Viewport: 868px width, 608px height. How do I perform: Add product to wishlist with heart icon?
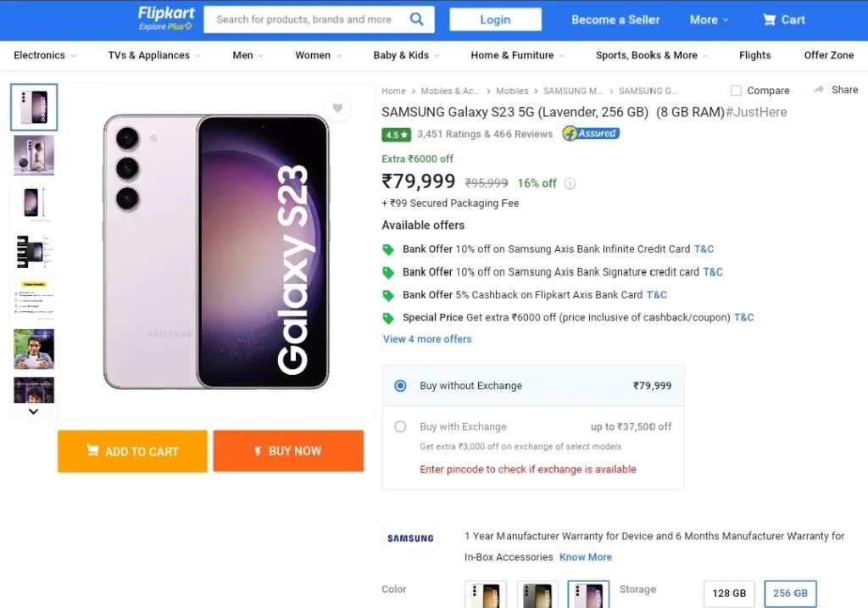pos(337,108)
